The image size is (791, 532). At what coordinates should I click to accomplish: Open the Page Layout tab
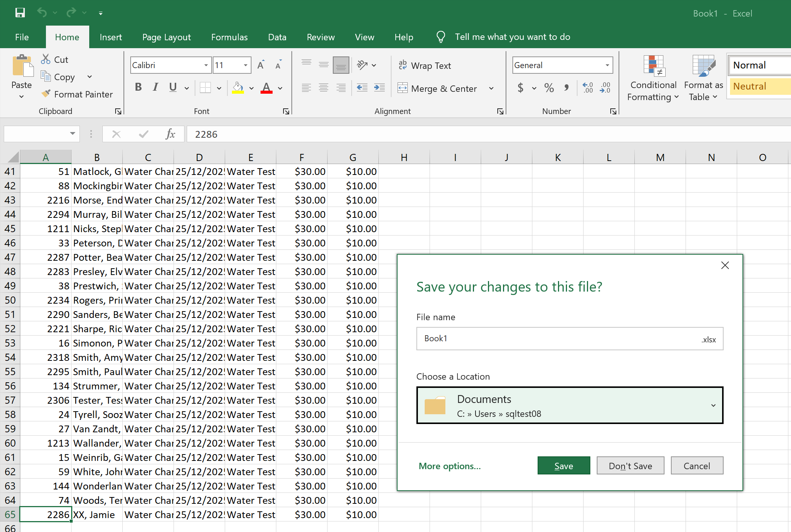pyautogui.click(x=166, y=37)
